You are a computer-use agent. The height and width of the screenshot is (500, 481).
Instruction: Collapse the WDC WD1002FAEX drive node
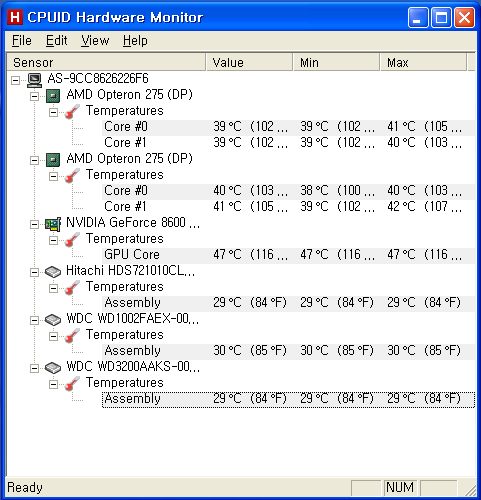point(34,320)
